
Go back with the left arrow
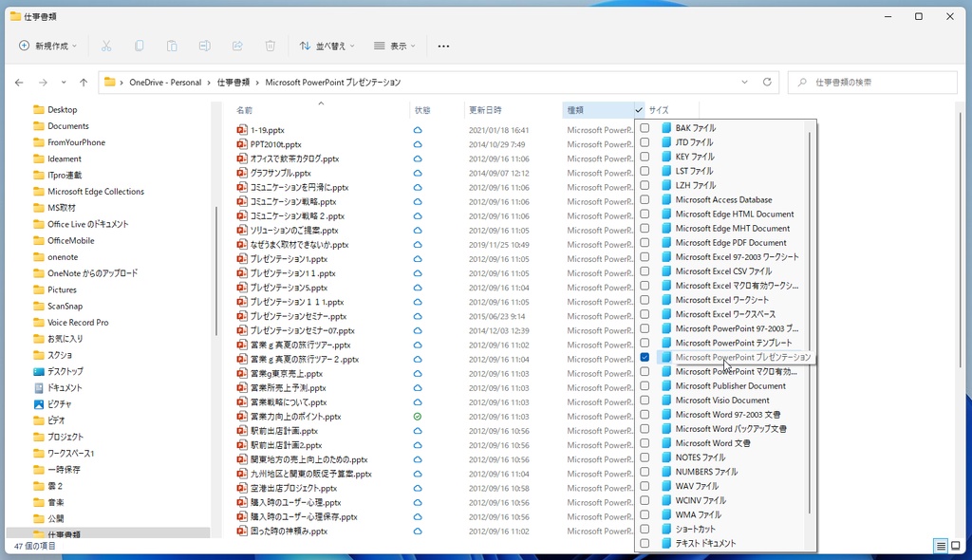pyautogui.click(x=19, y=83)
